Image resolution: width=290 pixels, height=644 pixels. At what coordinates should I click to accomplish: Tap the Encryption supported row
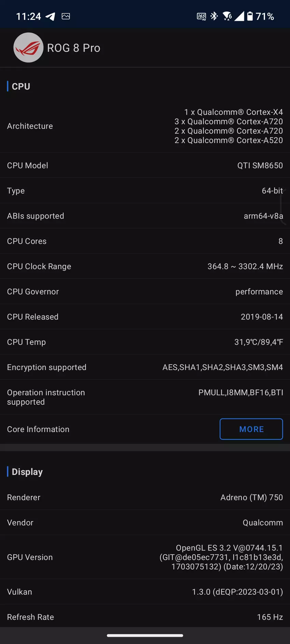click(x=145, y=367)
